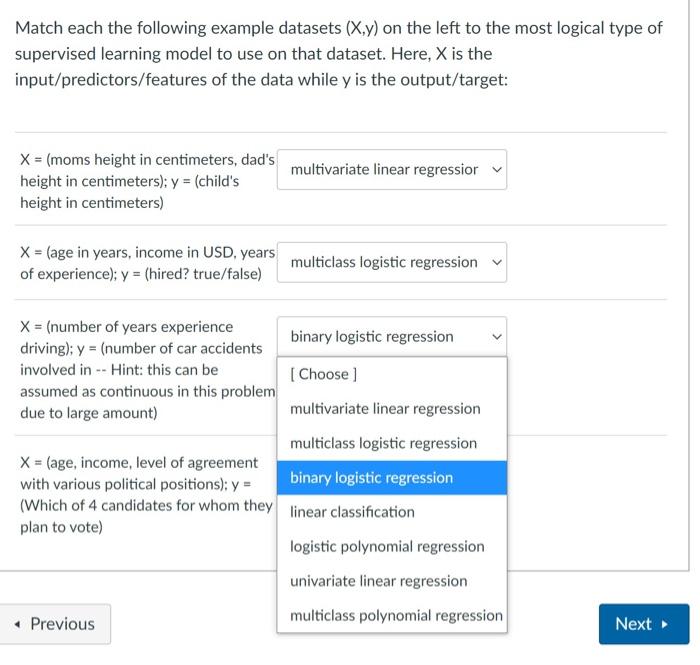
Task: Choose multiclass polynomial regression option
Action: pyautogui.click(x=396, y=616)
